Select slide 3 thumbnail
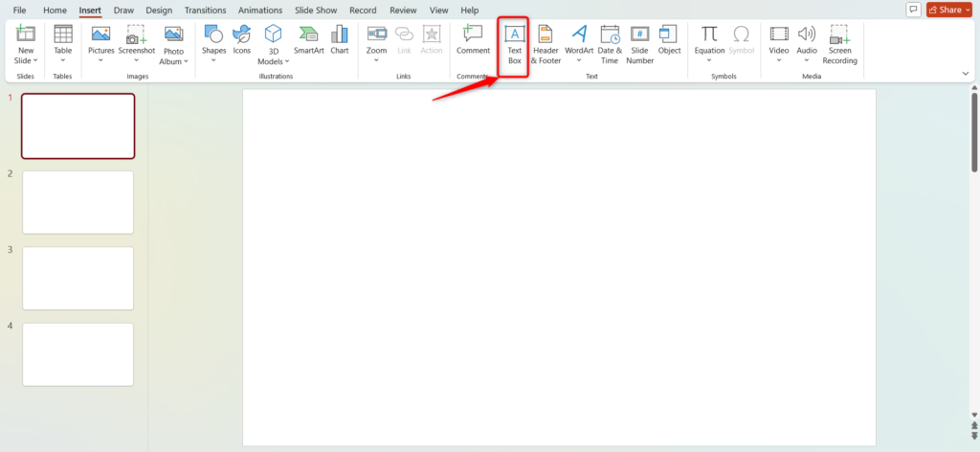Image resolution: width=980 pixels, height=452 pixels. tap(78, 278)
